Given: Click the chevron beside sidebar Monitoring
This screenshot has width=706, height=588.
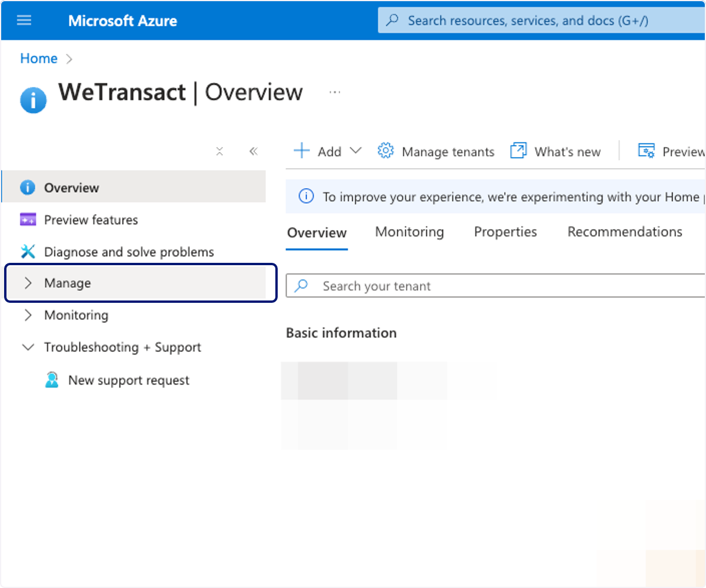Looking at the screenshot, I should pyautogui.click(x=28, y=315).
